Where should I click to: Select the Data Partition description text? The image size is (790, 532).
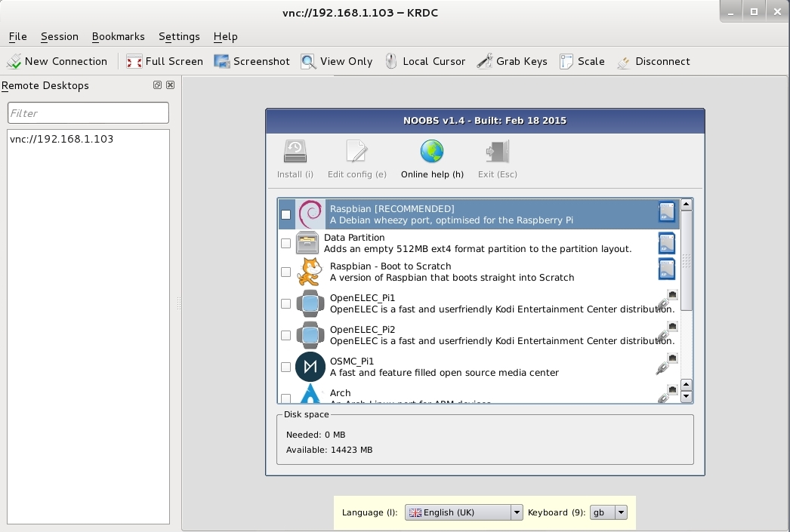point(477,248)
